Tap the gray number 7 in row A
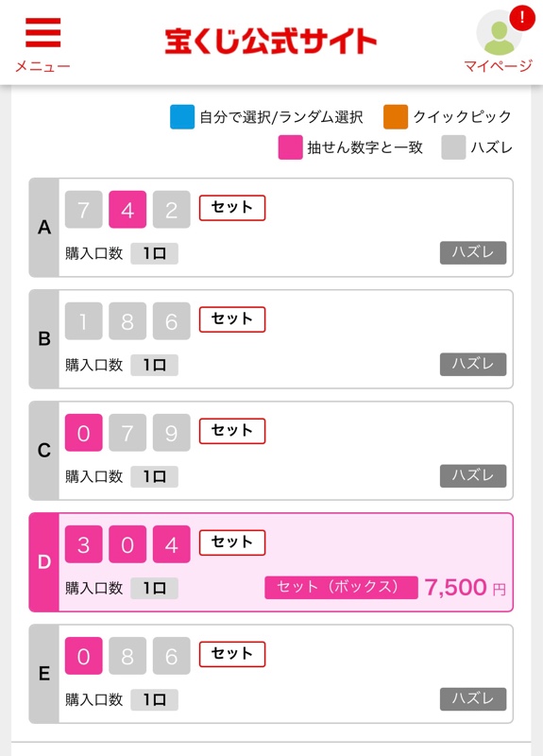Screen dimensions: 543x756 click(x=83, y=209)
